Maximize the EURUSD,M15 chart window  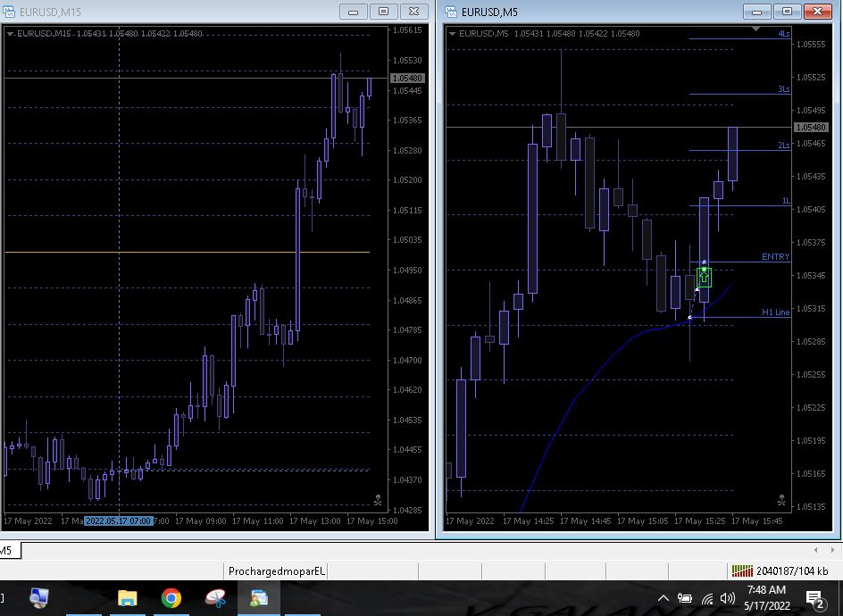point(383,12)
